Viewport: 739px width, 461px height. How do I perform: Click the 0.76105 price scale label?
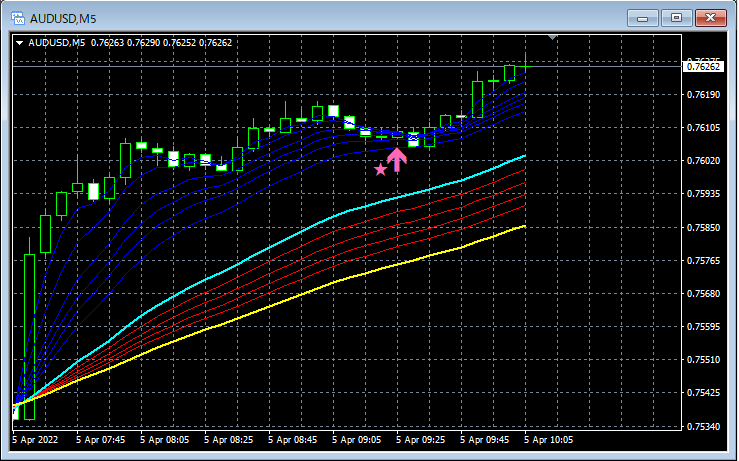point(703,128)
